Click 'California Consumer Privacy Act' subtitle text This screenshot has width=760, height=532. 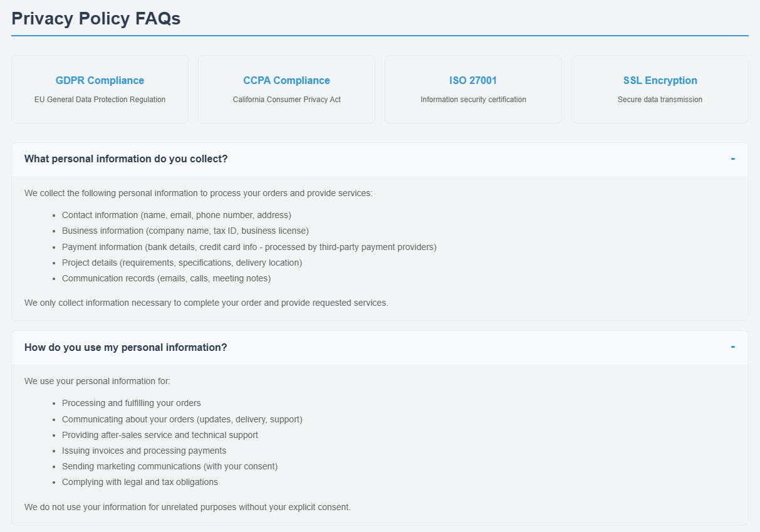click(286, 100)
